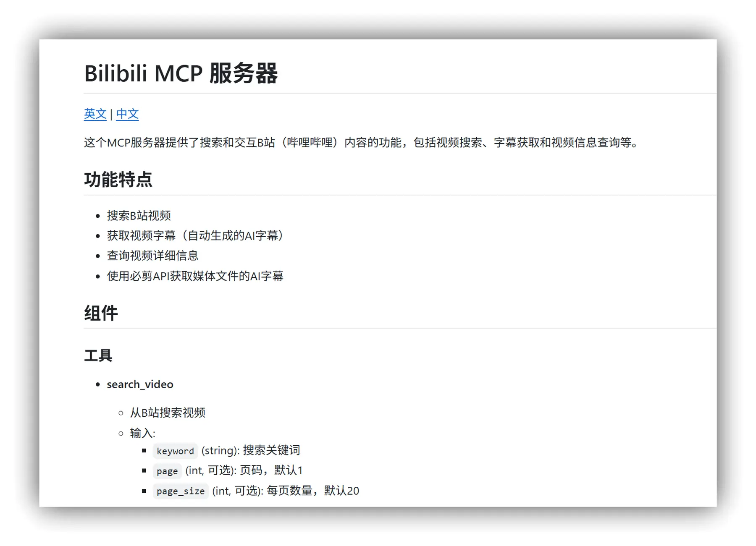Open the 英文 language link
This screenshot has width=756, height=546.
(95, 114)
